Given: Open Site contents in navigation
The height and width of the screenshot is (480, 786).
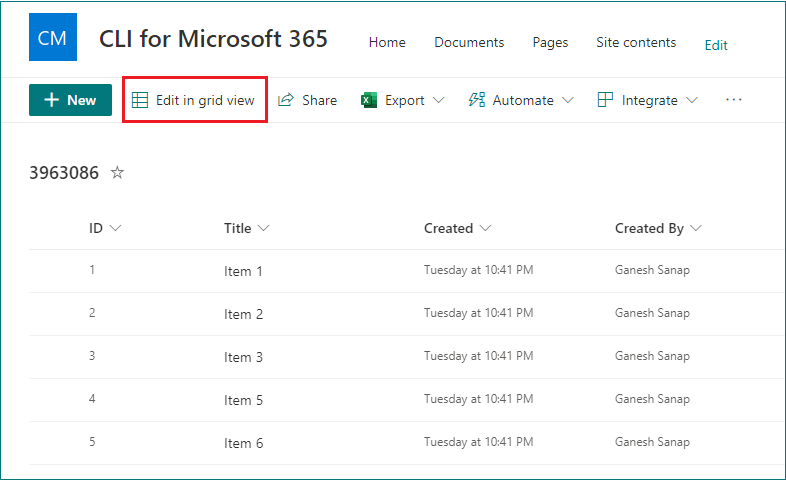Looking at the screenshot, I should [636, 43].
